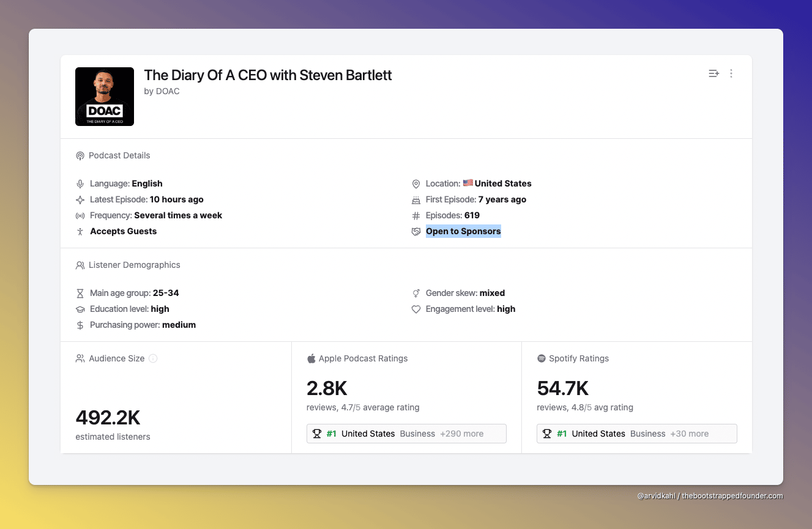Click the hash icon beside Episodes
Viewport: 812px width, 529px height.
pos(416,216)
